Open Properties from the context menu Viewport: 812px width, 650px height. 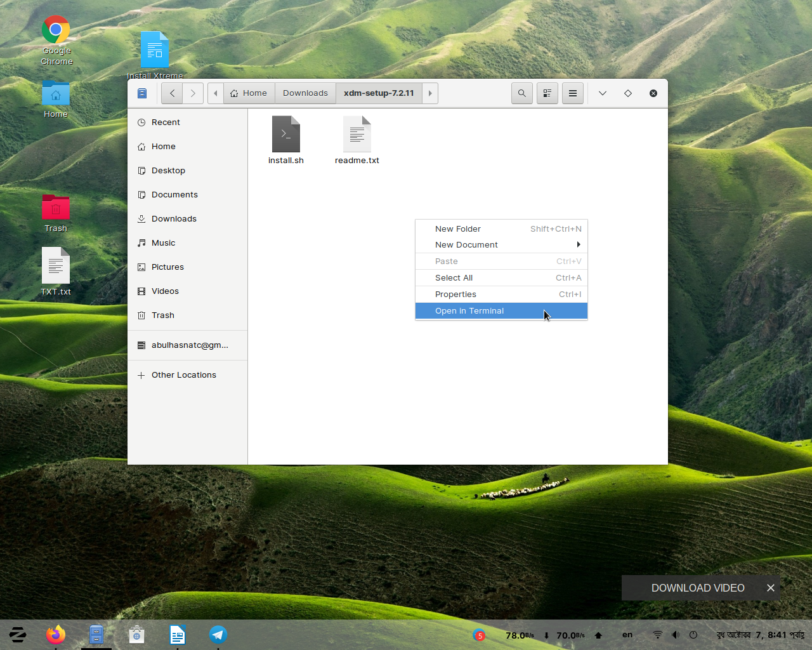pos(455,295)
